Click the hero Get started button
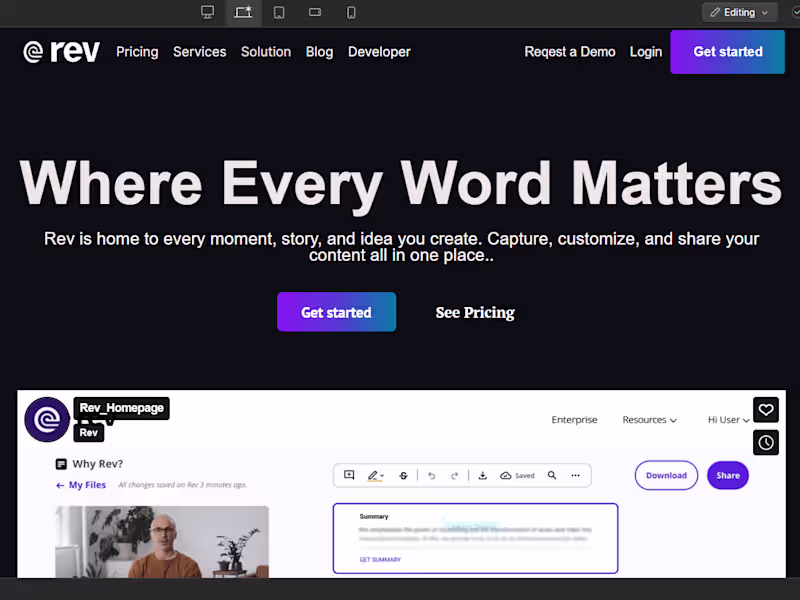The width and height of the screenshot is (800, 600). click(336, 312)
